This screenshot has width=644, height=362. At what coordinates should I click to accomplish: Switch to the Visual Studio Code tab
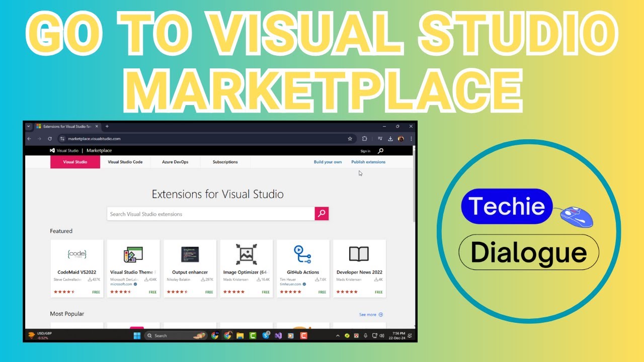coord(125,162)
